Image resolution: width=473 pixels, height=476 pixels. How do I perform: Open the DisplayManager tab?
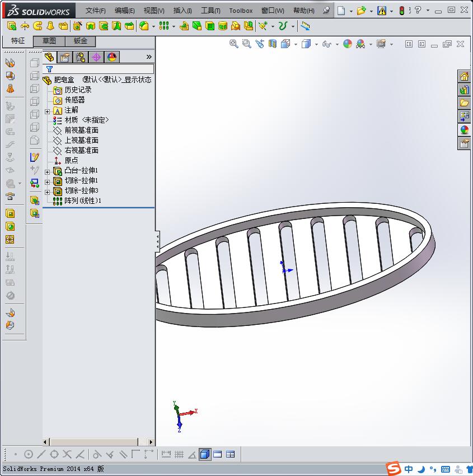tap(112, 57)
